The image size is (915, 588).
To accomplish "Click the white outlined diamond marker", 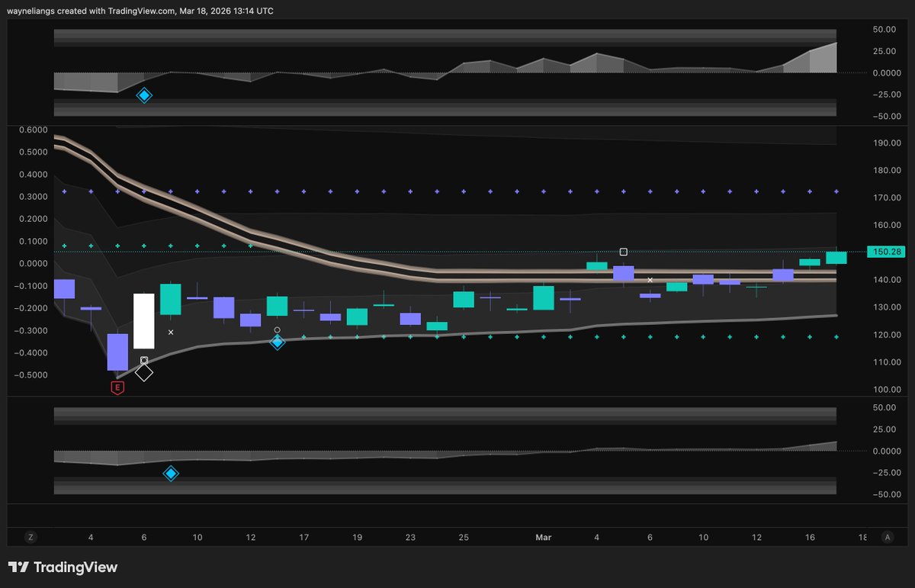I will point(144,372).
